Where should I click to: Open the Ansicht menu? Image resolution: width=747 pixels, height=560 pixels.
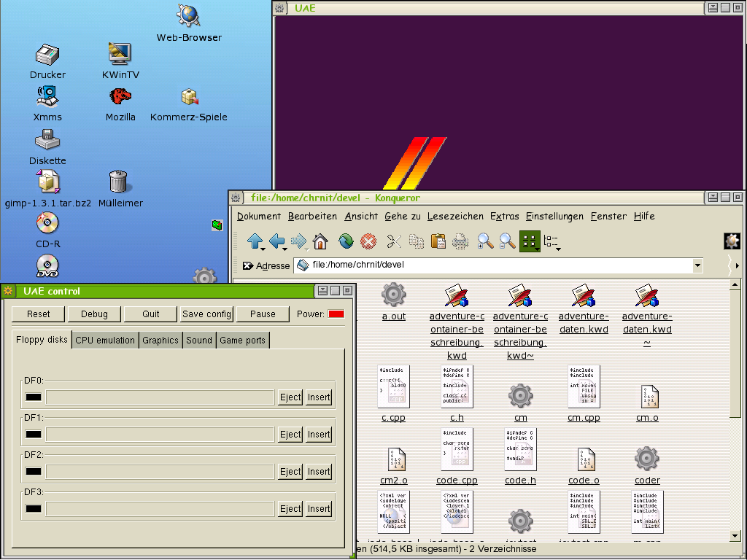coord(361,216)
